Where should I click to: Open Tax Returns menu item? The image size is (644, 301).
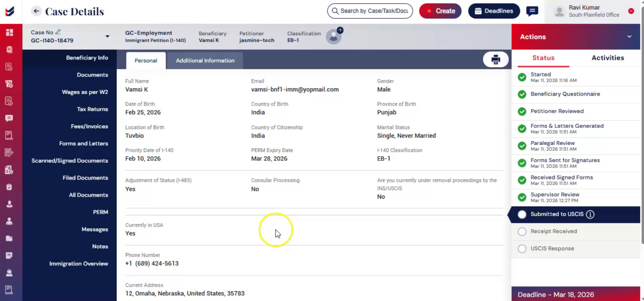92,109
